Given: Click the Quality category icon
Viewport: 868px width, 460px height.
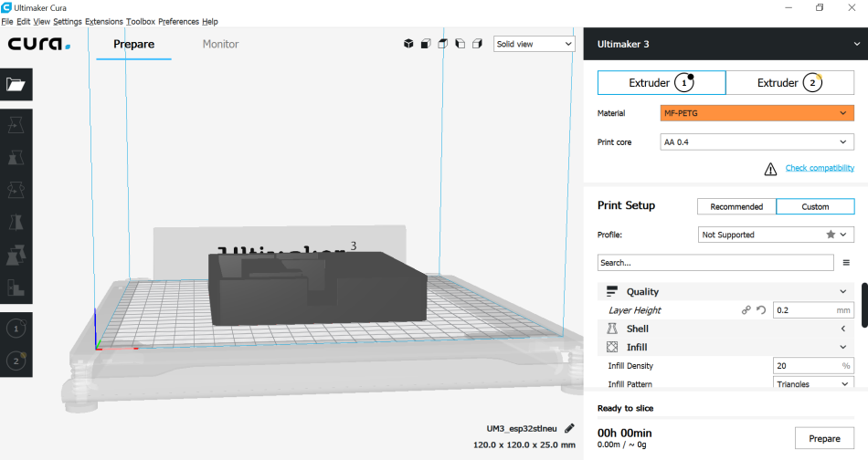Looking at the screenshot, I should pyautogui.click(x=611, y=291).
